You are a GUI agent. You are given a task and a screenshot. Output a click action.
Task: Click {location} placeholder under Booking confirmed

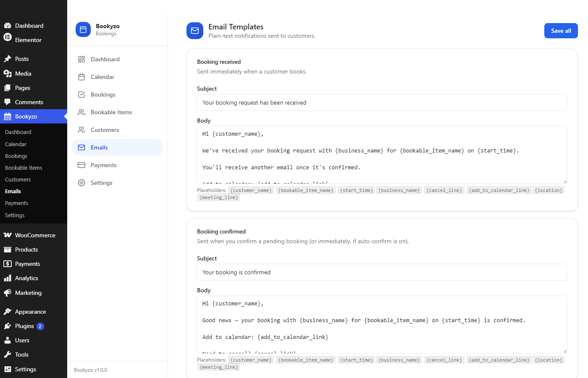tap(549, 360)
